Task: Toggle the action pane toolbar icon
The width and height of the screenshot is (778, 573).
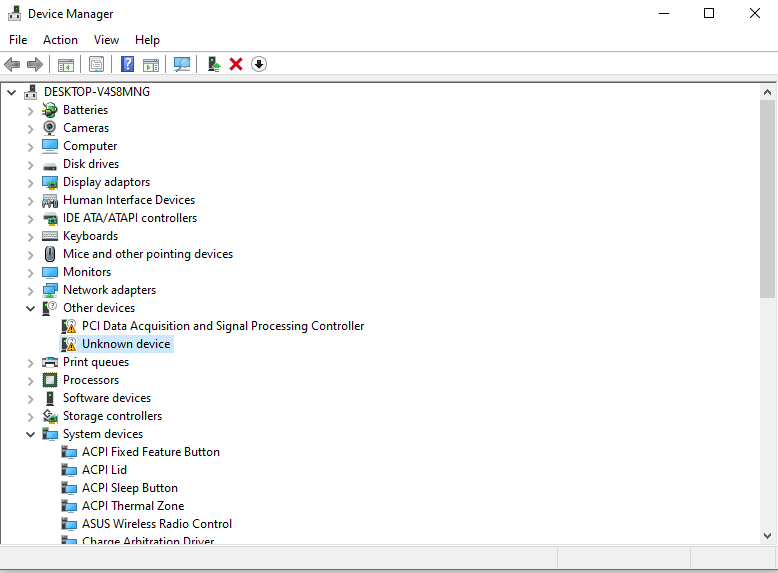Action: [x=151, y=64]
